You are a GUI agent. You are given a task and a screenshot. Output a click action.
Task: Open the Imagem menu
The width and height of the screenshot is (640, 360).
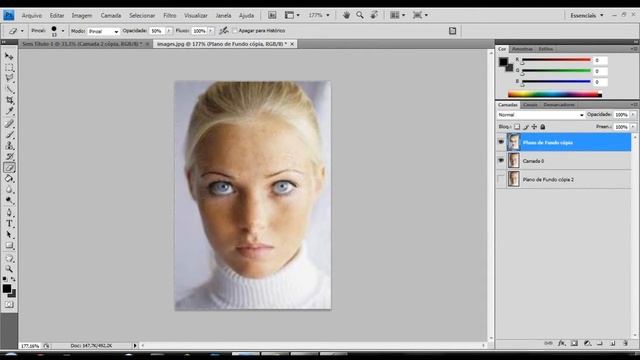pyautogui.click(x=82, y=16)
